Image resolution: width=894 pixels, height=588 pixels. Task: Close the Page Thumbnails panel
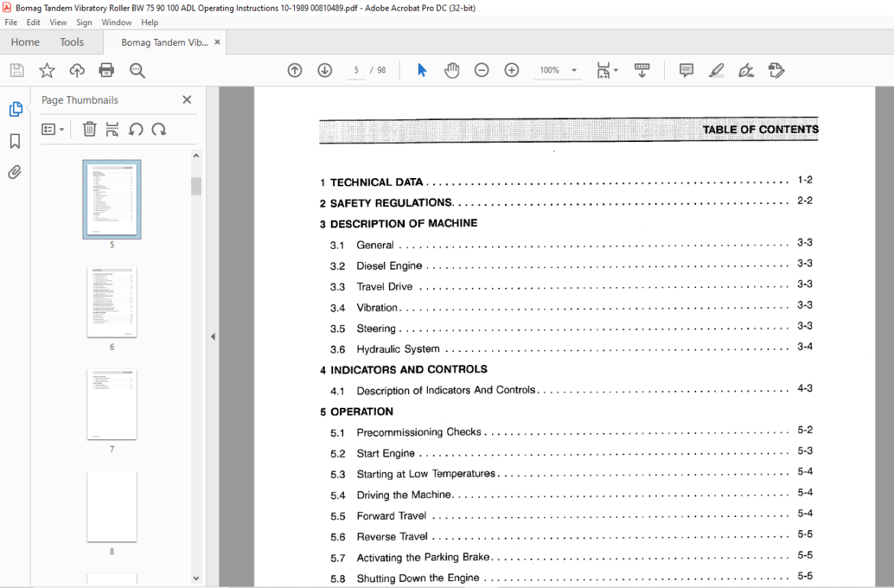pyautogui.click(x=186, y=100)
